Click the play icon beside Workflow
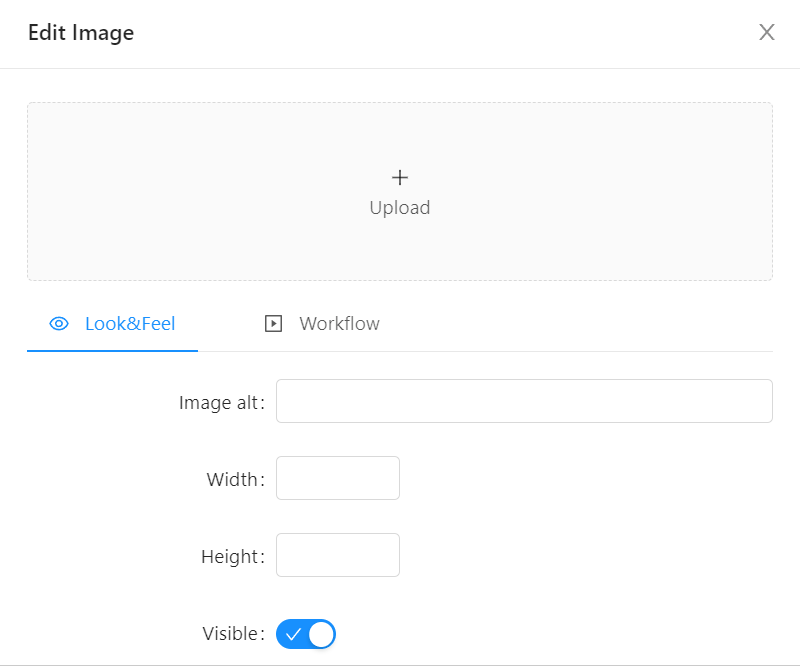Screen dimensions: 800x666 (x=273, y=324)
